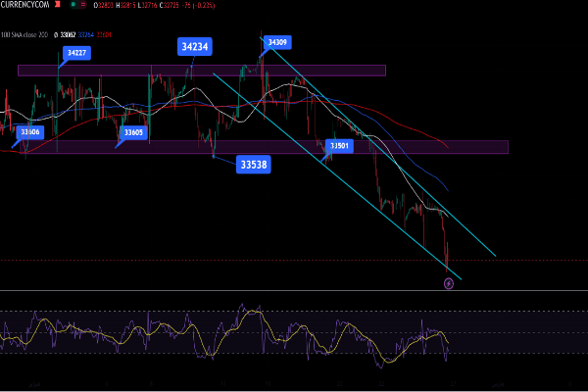The height and width of the screenshot is (392, 588).
Task: Click the green market status dot
Action: [74, 6]
